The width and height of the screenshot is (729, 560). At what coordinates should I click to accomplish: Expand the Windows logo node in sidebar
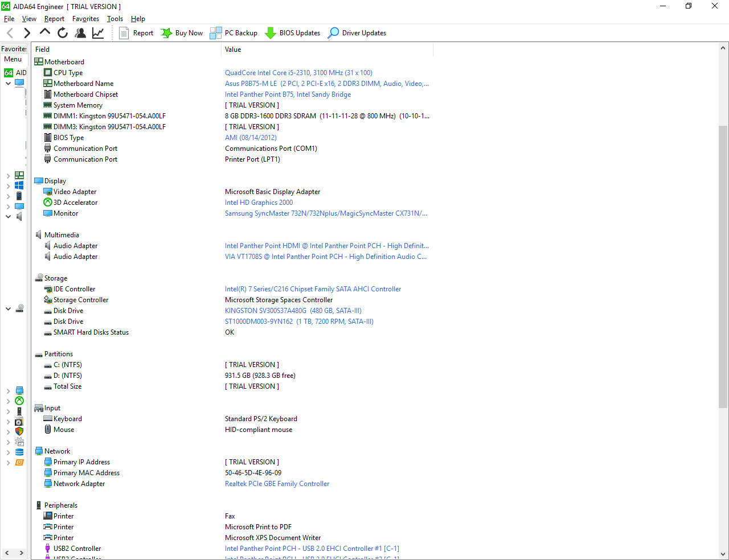coord(8,186)
